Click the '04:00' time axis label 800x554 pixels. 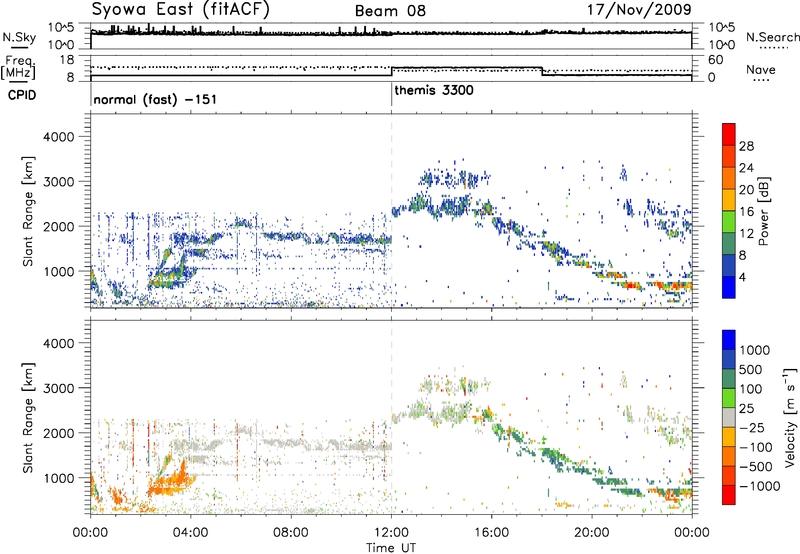pyautogui.click(x=190, y=533)
